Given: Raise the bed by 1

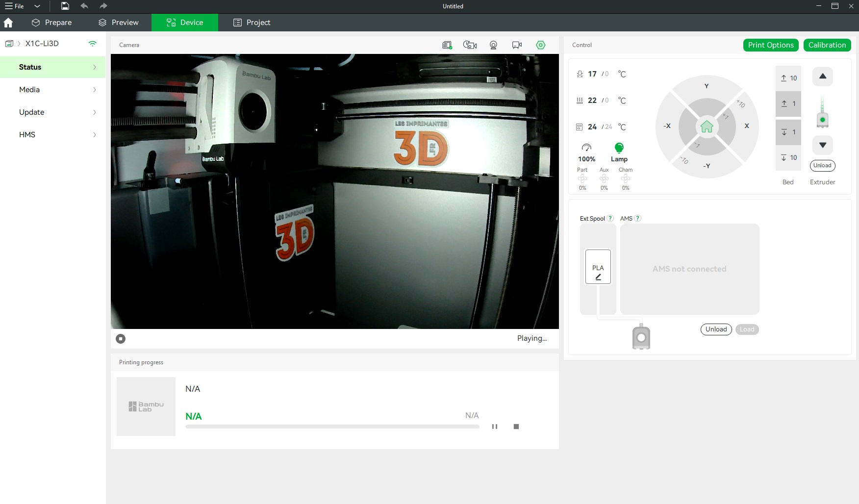Looking at the screenshot, I should coord(788,104).
